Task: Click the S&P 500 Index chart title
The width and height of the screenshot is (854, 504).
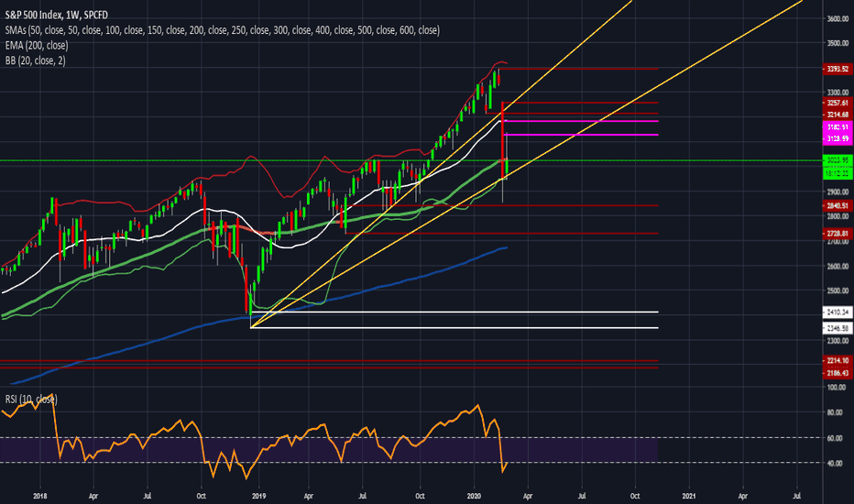Action: 56,15
